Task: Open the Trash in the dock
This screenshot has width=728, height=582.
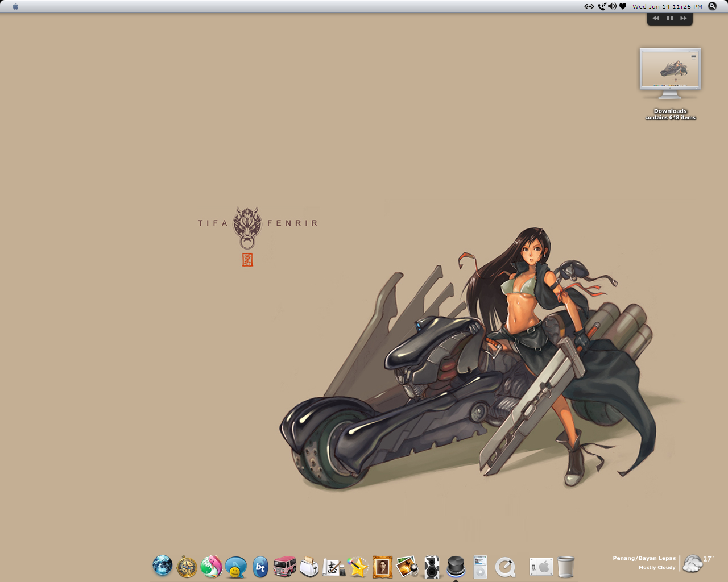Action: (566, 567)
